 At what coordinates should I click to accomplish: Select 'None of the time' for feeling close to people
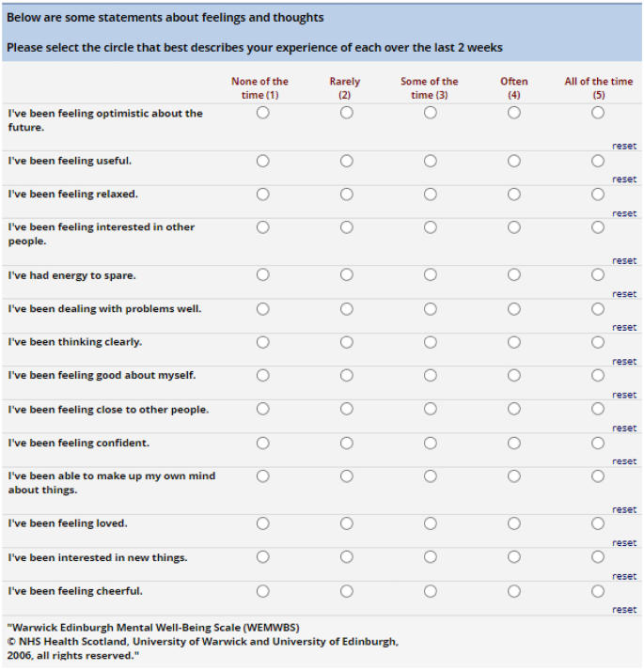point(262,410)
